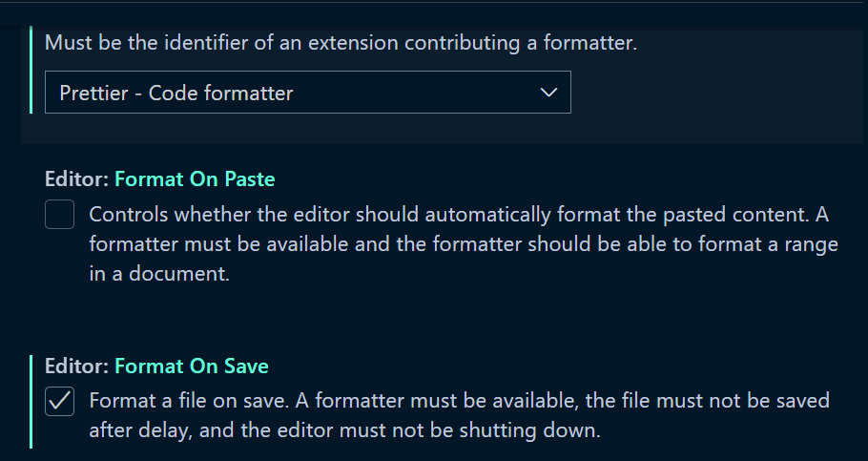Open the Prettier - Code formatter dropdown

click(307, 93)
